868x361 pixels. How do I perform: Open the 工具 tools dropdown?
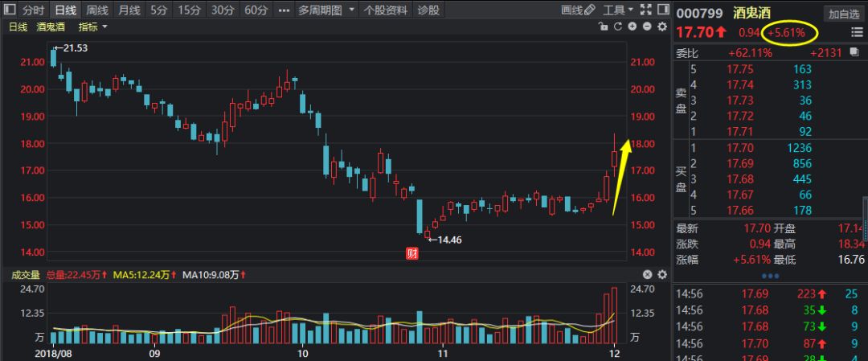[x=618, y=10]
